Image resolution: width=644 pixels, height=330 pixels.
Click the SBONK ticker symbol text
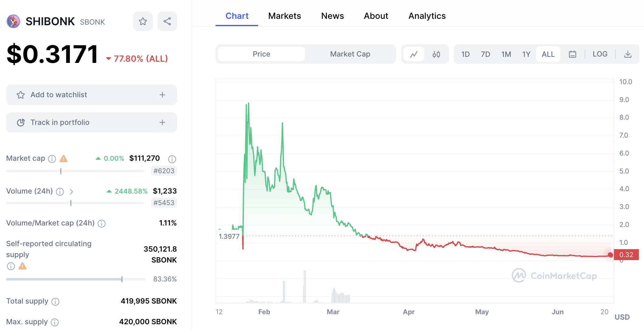coord(92,22)
